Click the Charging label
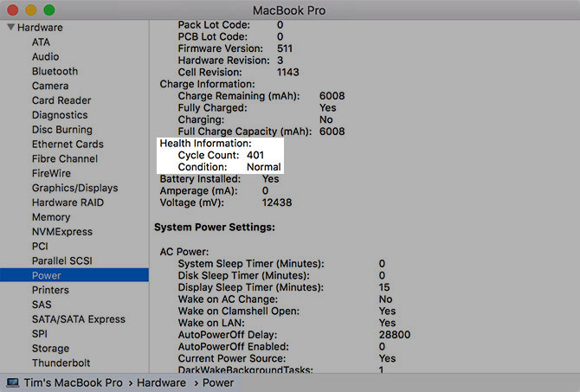Viewport: 580px width, 392px height. 201,119
